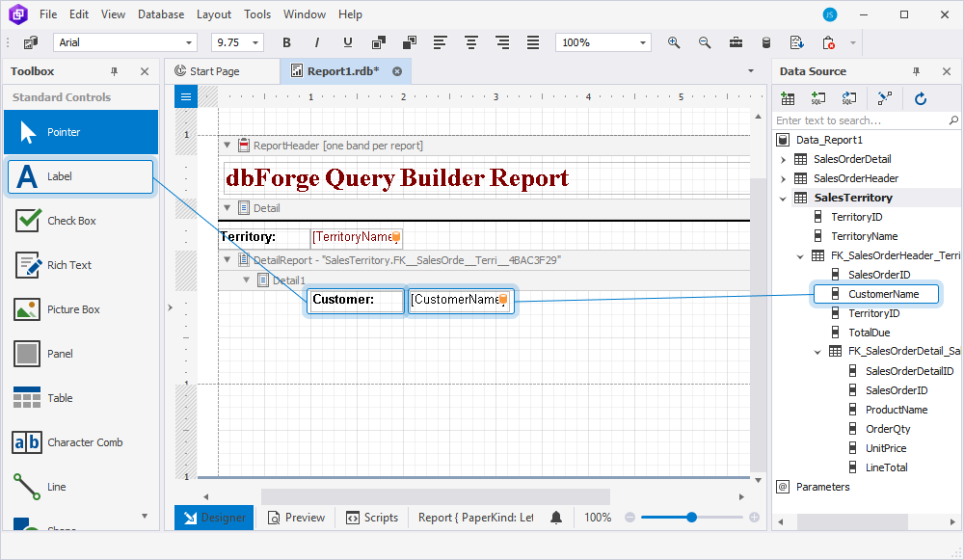Click the manage relations icon in Data Source
The image size is (964, 560).
[885, 98]
